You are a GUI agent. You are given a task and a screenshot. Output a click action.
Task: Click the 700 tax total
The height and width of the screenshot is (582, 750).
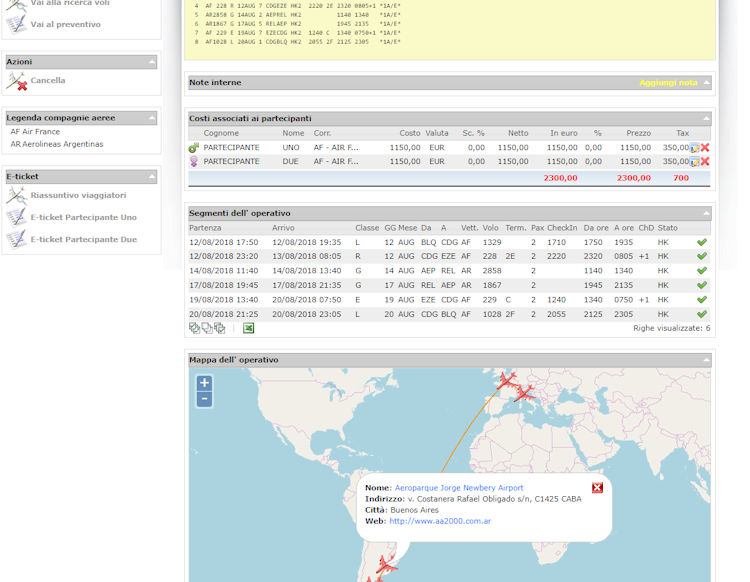[681, 178]
